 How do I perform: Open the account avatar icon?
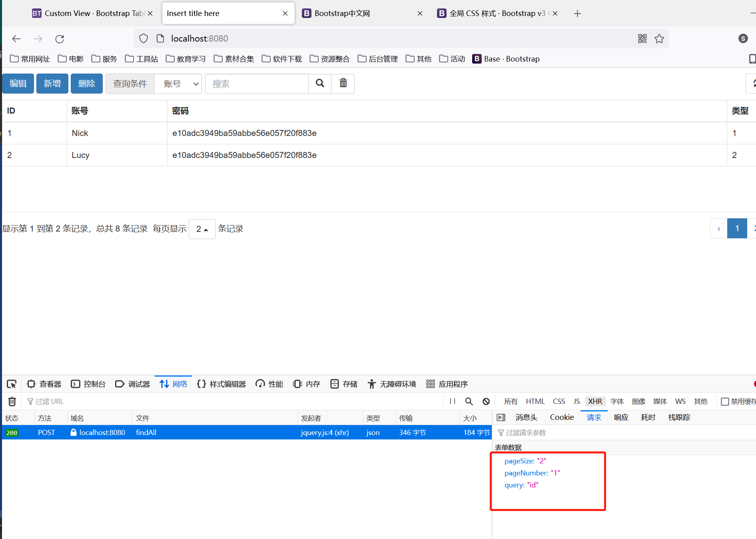(x=743, y=38)
